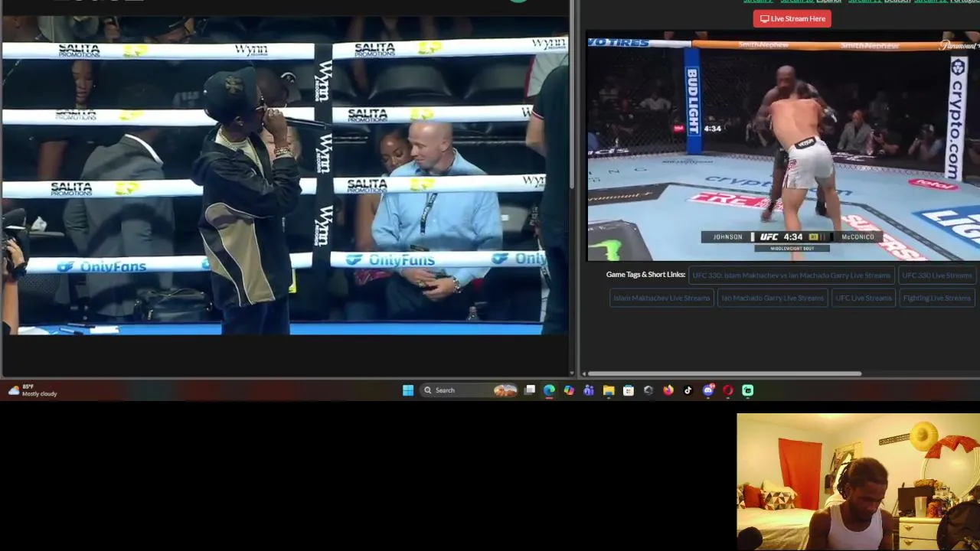Open the Windows Start menu
The height and width of the screenshot is (551, 980).
click(x=408, y=390)
